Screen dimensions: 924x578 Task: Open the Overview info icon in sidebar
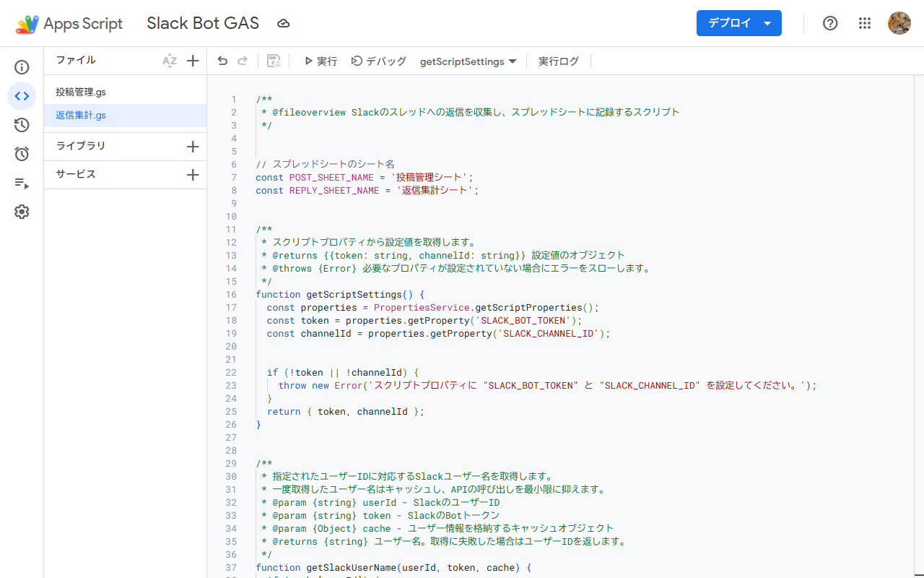[x=22, y=67]
